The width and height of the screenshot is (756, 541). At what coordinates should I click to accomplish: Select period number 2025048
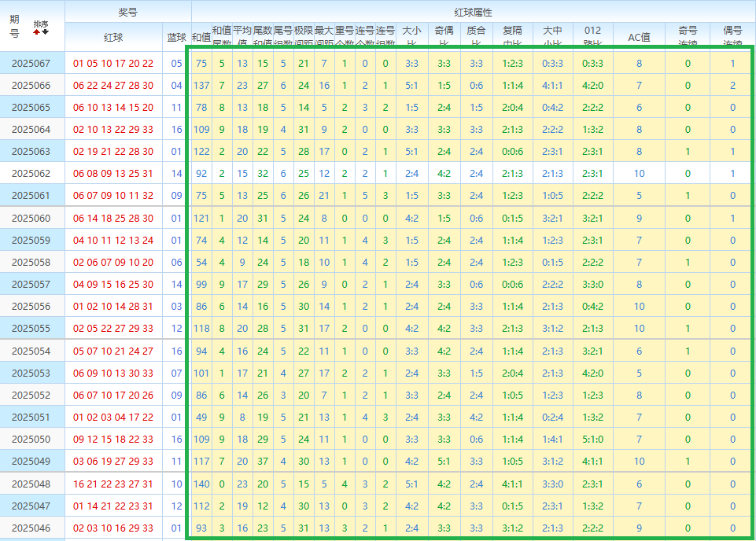click(x=31, y=484)
